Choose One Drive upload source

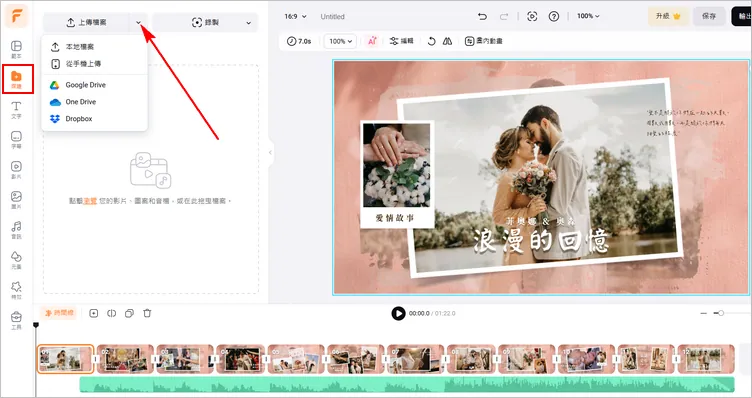(x=94, y=102)
